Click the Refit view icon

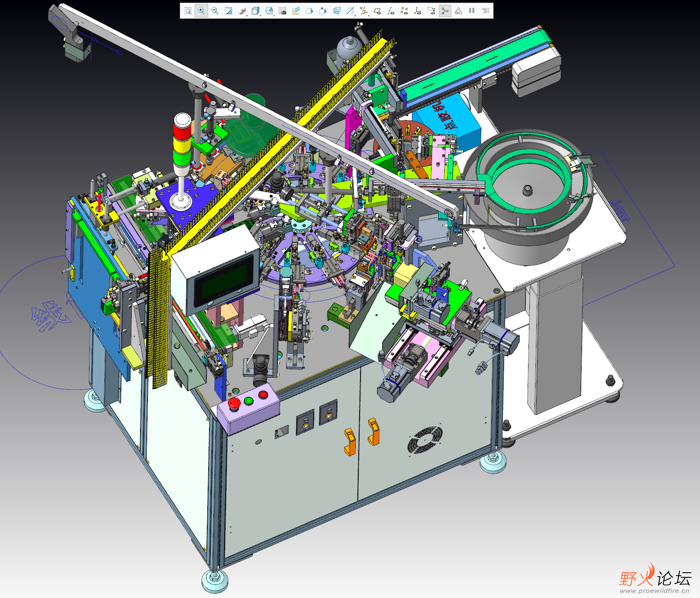(188, 11)
